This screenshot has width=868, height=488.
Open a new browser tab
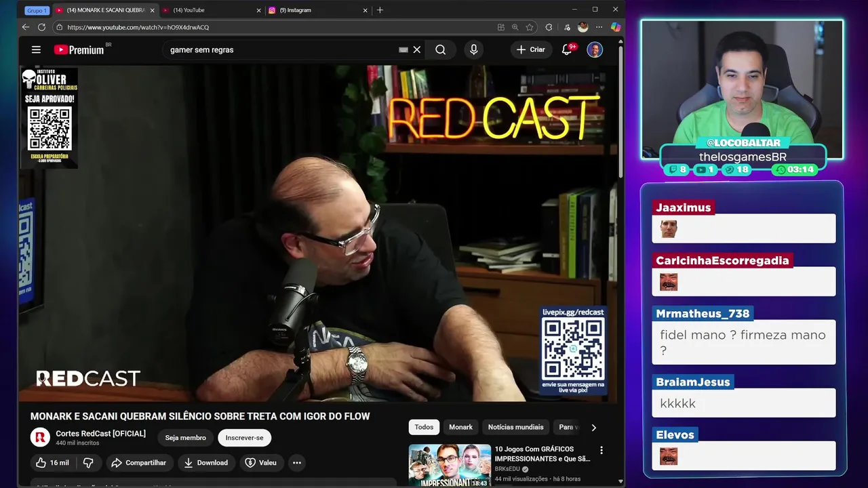pyautogui.click(x=380, y=10)
